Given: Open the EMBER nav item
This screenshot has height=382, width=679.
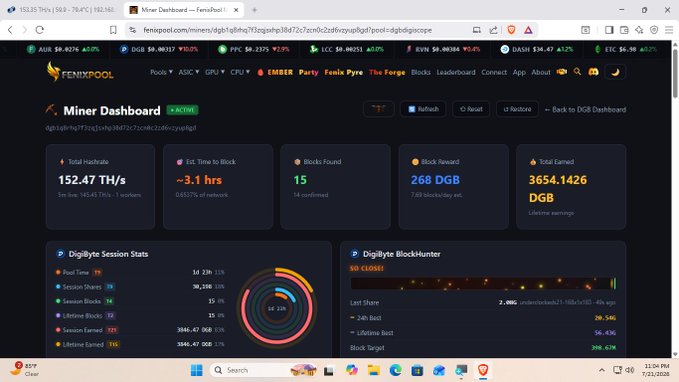Looking at the screenshot, I should (x=275, y=72).
